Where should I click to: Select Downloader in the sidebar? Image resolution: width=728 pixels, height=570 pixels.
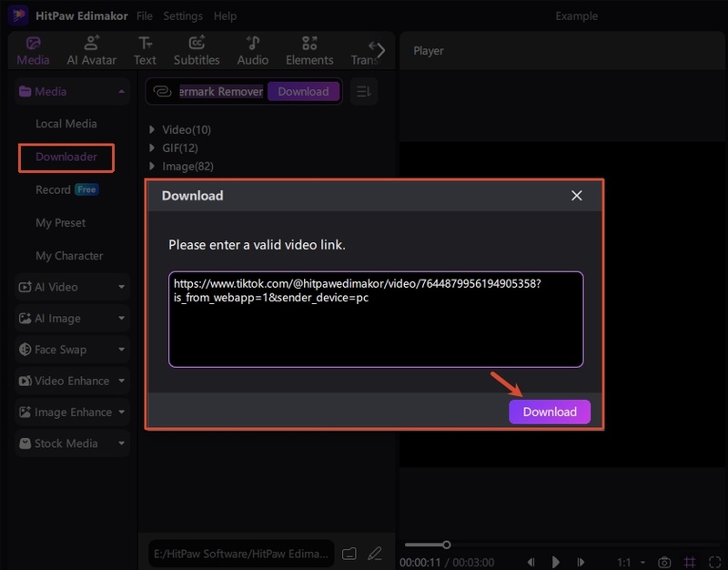click(x=66, y=158)
